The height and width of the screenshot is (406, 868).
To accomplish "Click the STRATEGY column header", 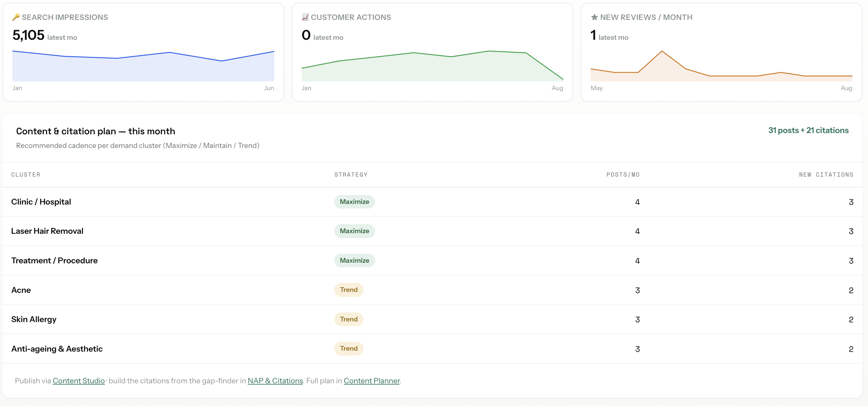I will (x=351, y=175).
